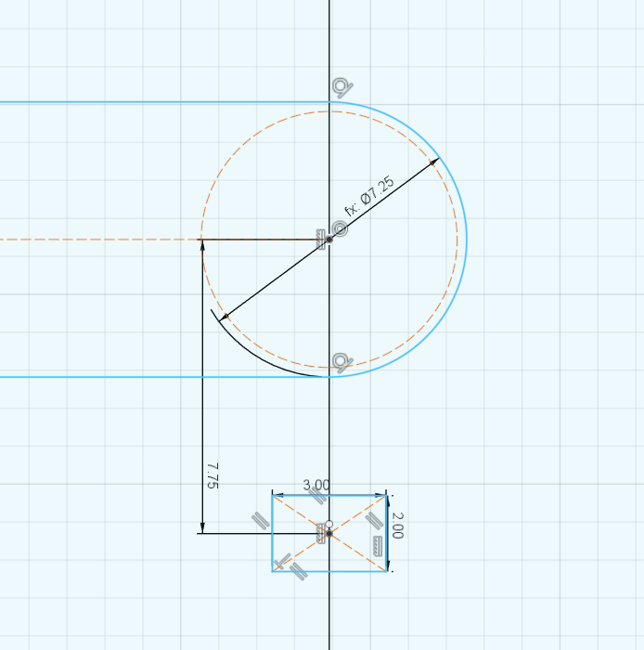This screenshot has height=650, width=644.
Task: Select parallel constraint icon left of the rectangle
Action: [x=261, y=522]
